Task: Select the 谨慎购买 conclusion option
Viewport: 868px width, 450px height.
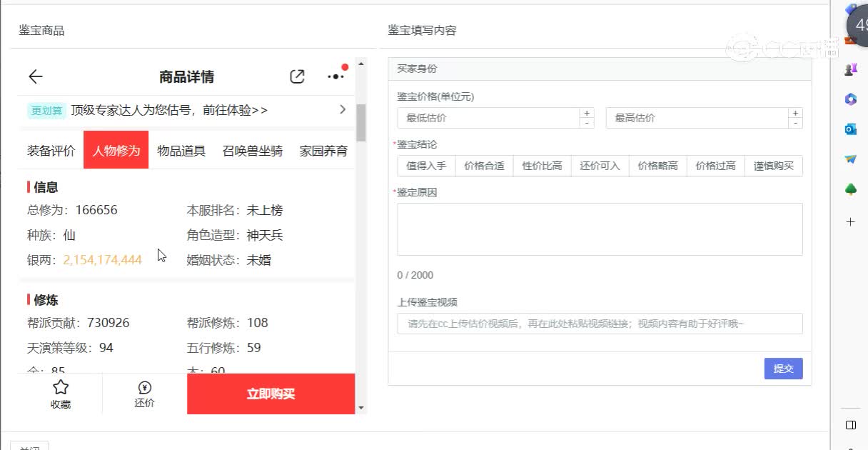Action: tap(774, 166)
